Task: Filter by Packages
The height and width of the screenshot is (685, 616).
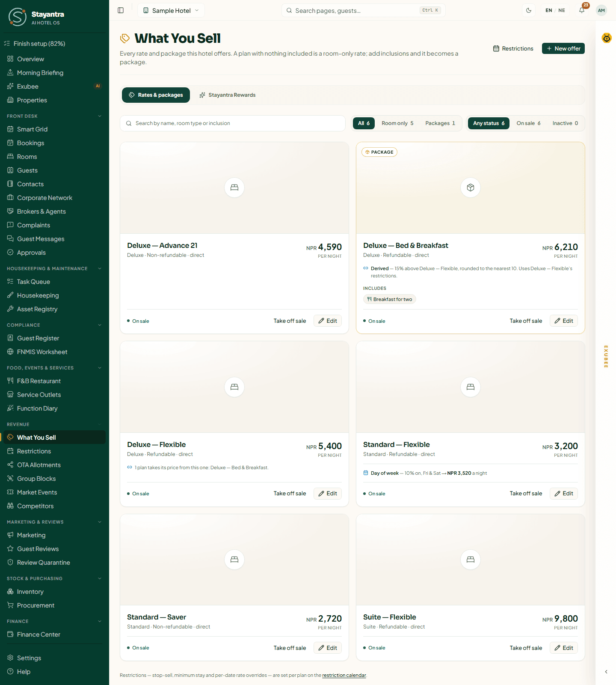Action: (x=440, y=123)
